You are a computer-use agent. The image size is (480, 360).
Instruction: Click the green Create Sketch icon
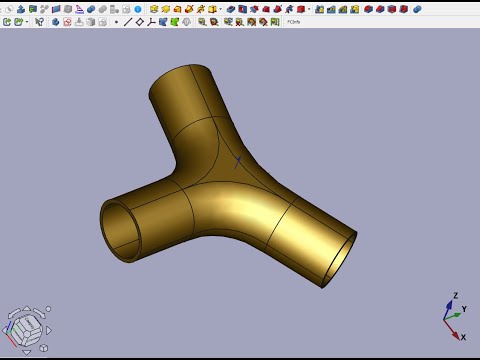click(x=32, y=9)
